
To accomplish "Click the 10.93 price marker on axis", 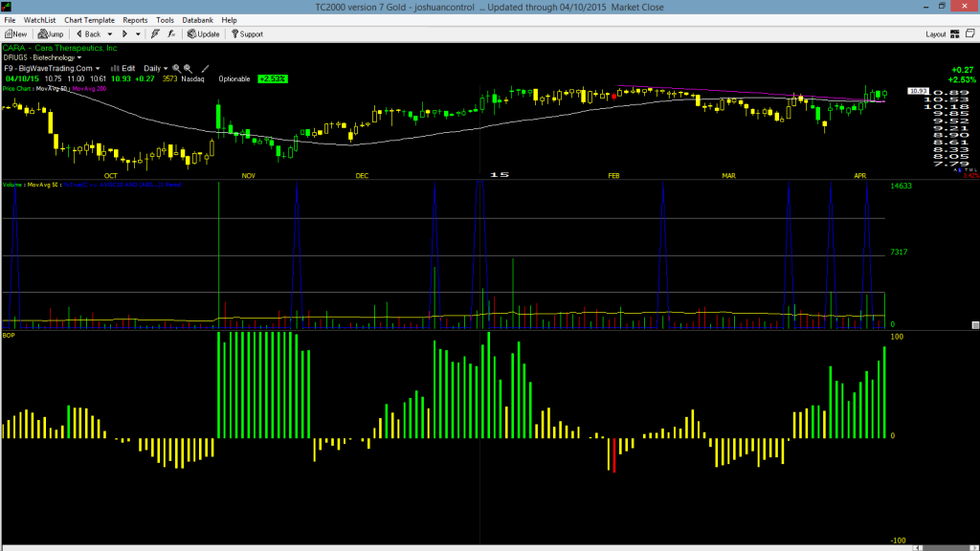I will tap(918, 91).
